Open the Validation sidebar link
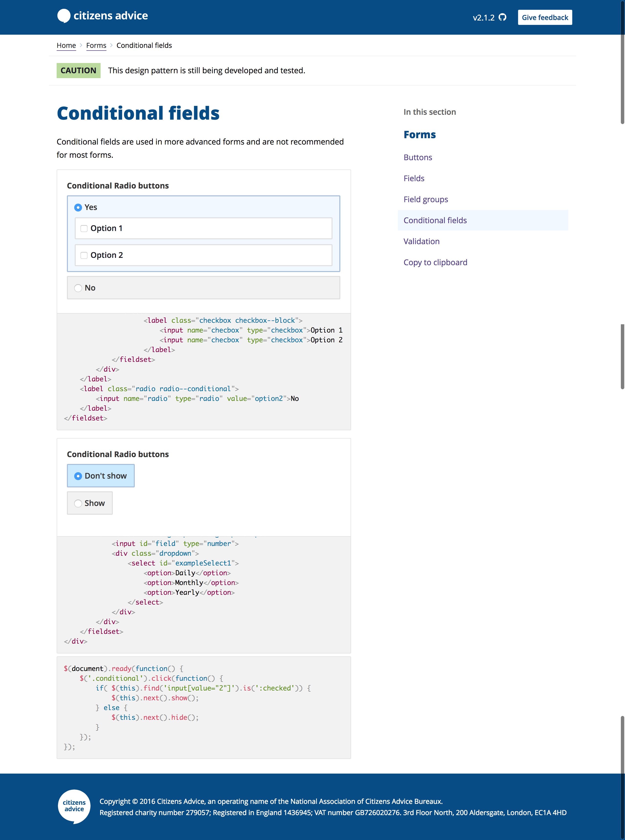This screenshot has height=840, width=625. (421, 241)
